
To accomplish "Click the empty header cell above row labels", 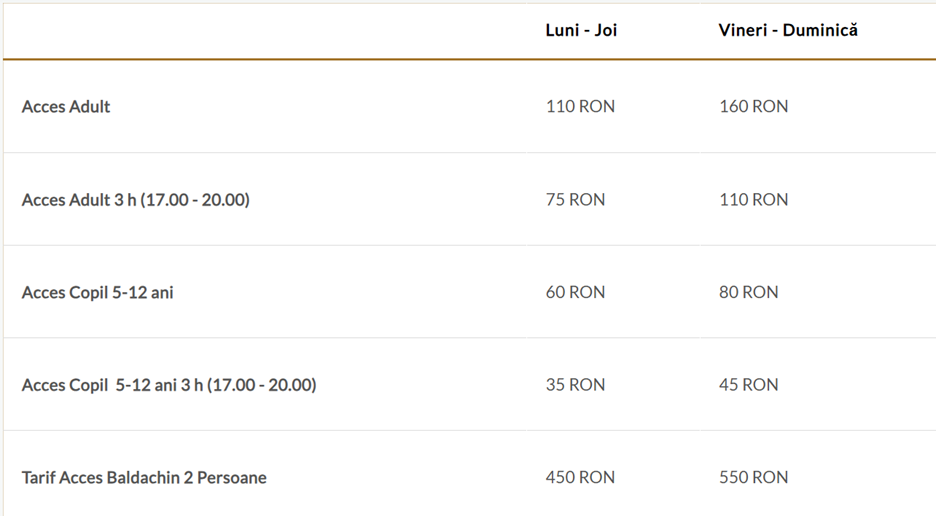I will (265, 31).
